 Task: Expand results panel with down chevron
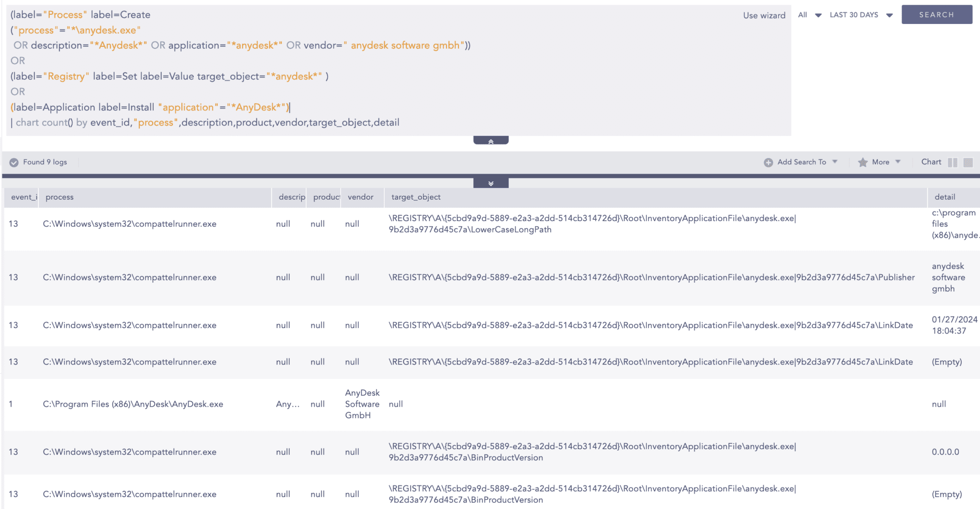coord(490,183)
